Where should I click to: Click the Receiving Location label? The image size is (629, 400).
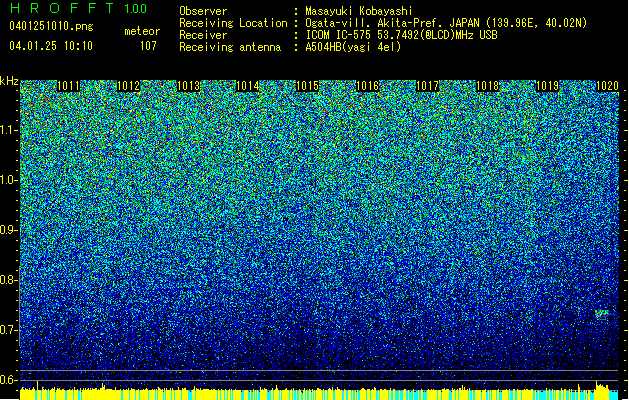tap(233, 23)
